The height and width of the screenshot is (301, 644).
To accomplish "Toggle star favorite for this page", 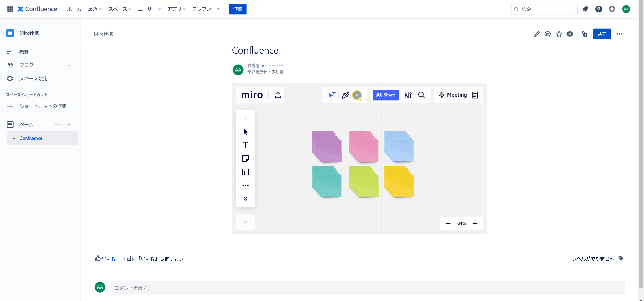I will 559,34.
